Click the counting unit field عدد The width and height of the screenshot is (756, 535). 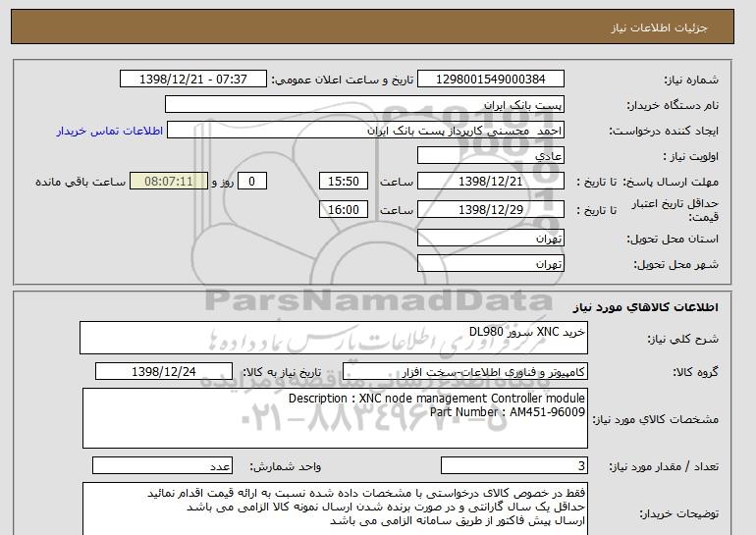[162, 466]
